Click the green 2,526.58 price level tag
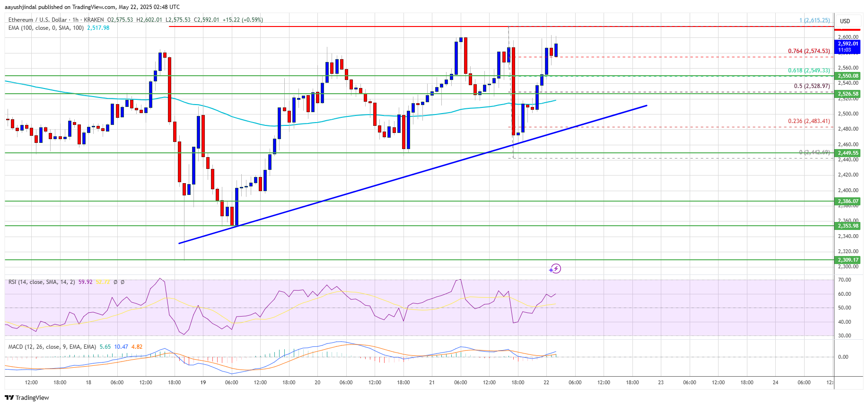 coord(848,94)
